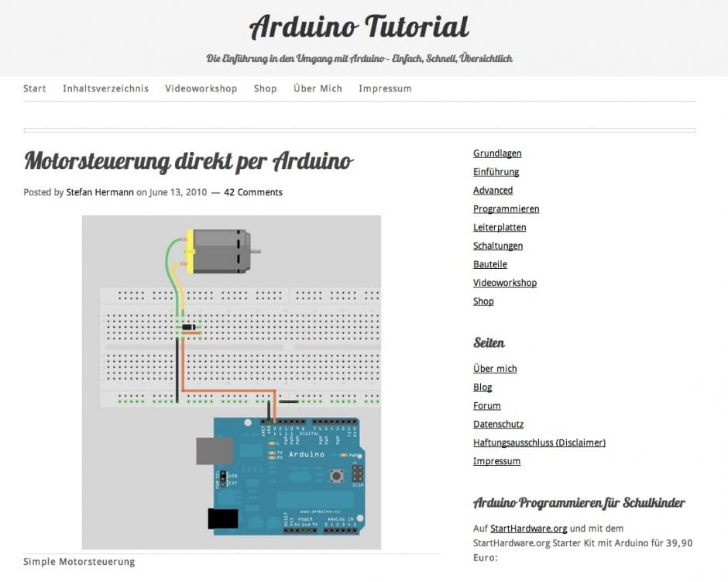The height and width of the screenshot is (582, 728).
Task: Open Impressum in the top navigation bar
Action: 386,88
